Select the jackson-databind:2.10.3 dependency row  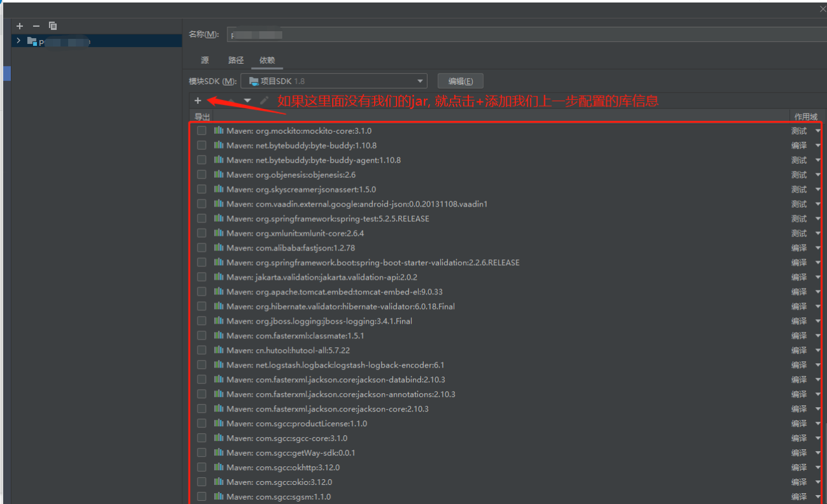[x=507, y=380]
